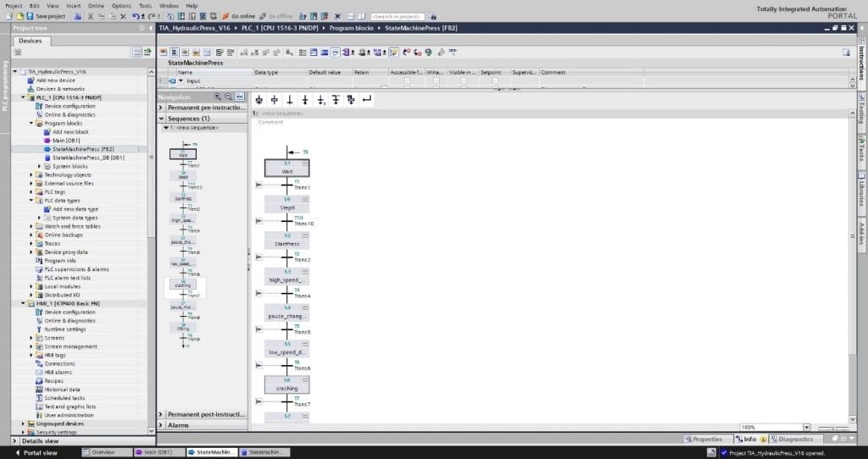Click the project tree icon under Devices tab

(18, 52)
